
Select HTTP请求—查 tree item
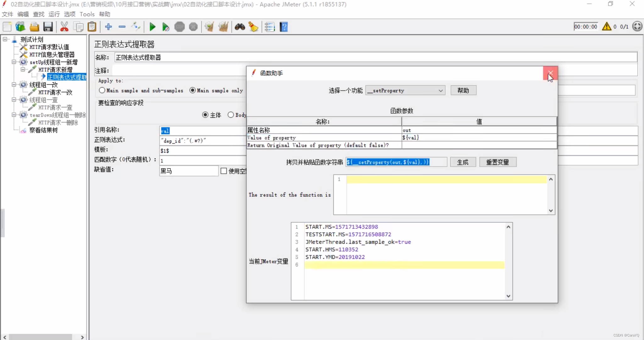pos(55,107)
